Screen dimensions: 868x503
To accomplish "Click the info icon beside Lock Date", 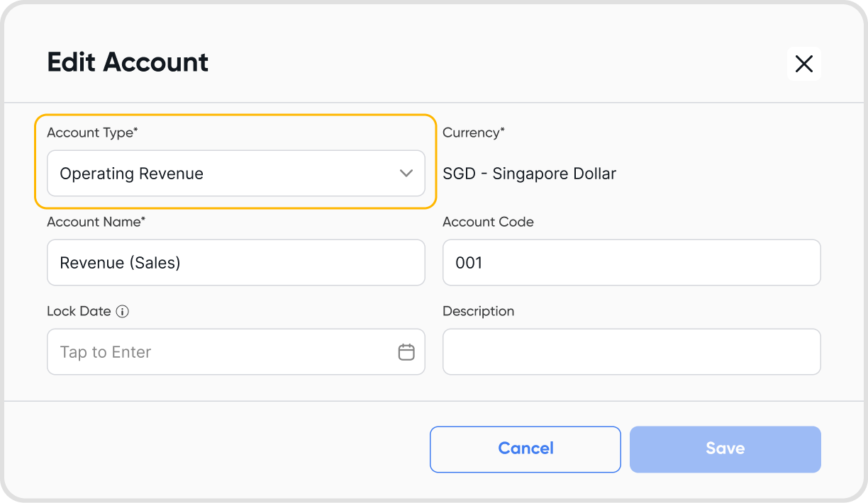I will 122,311.
